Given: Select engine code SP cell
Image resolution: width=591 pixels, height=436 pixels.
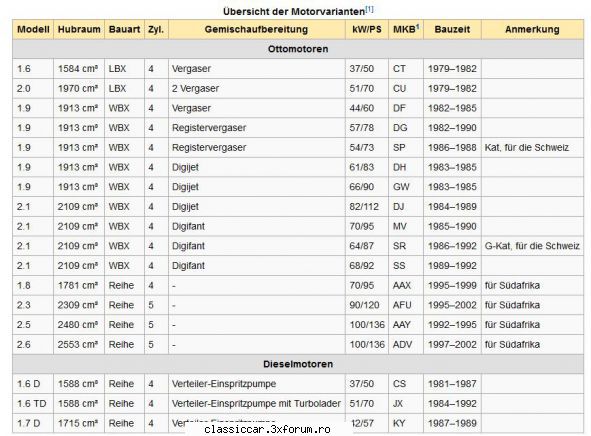Looking at the screenshot, I should [x=406, y=147].
